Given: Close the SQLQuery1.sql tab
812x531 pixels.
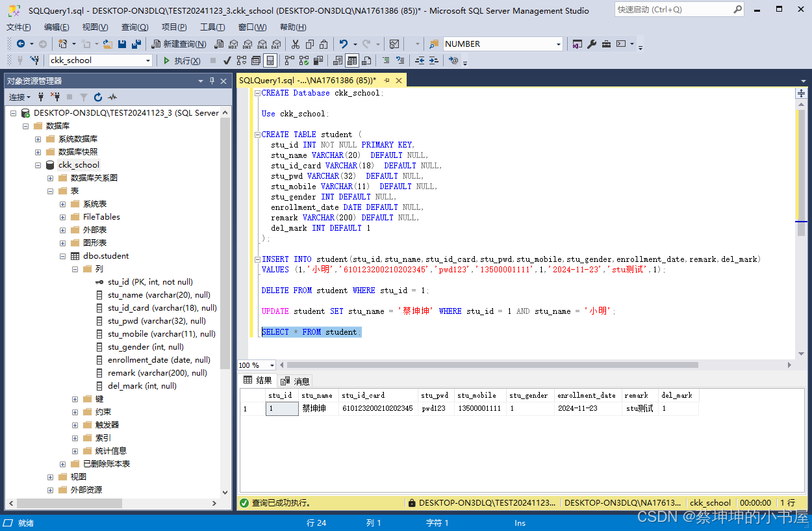Looking at the screenshot, I should (x=399, y=81).
